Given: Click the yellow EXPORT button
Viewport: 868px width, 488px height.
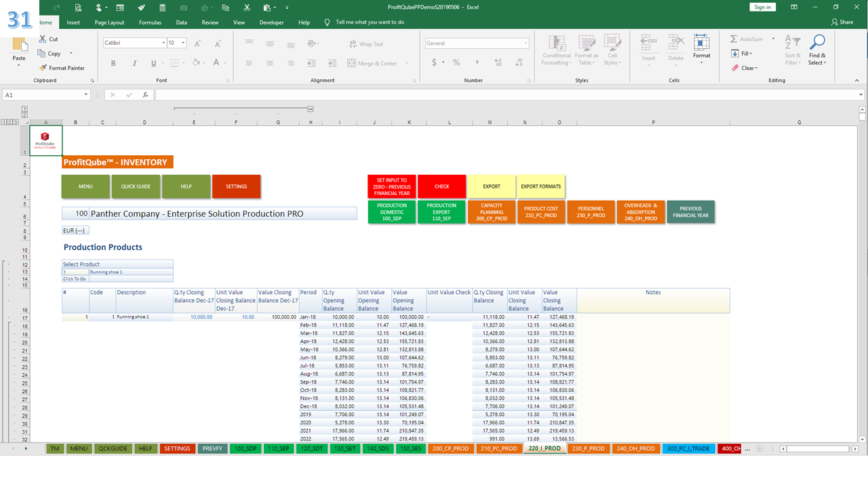Looking at the screenshot, I should coord(492,186).
